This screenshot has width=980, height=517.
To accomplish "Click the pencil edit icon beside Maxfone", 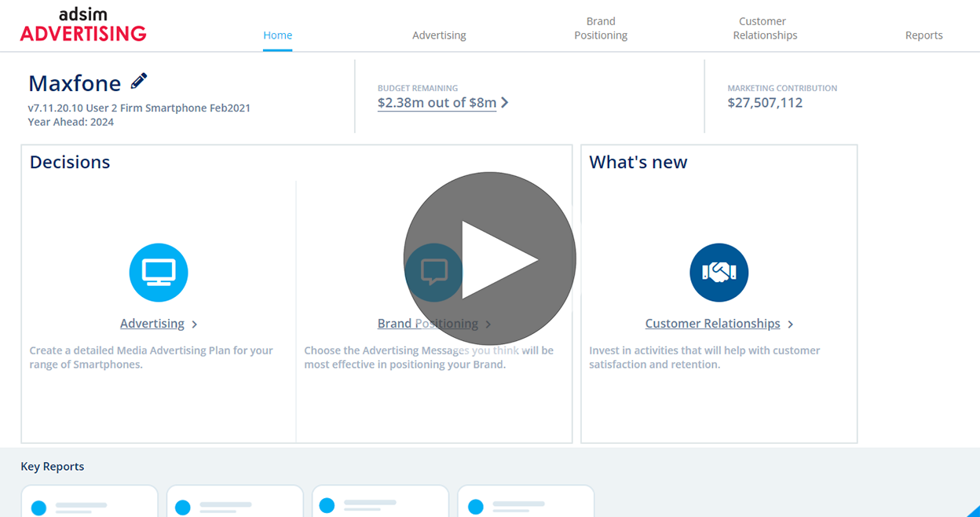I will coord(139,81).
